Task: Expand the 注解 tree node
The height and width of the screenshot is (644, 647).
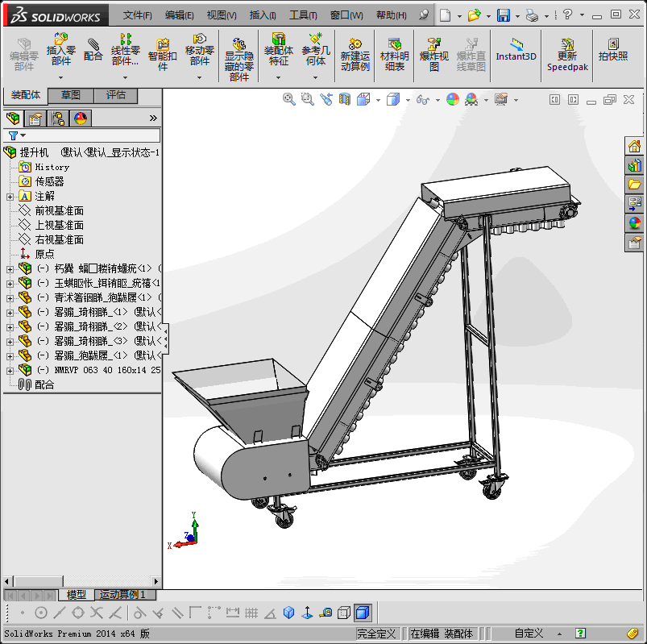Action: [10, 197]
